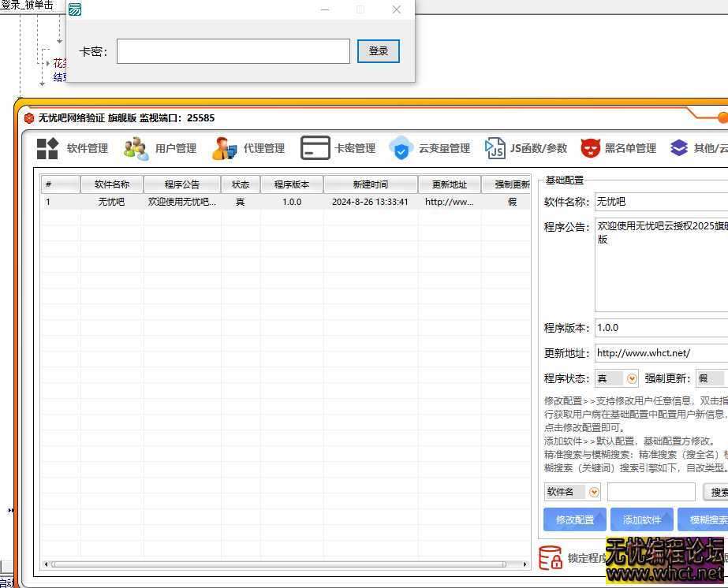This screenshot has height=588, width=728.
Task: Click the horizontal scrollbar below the table
Action: click(x=284, y=564)
